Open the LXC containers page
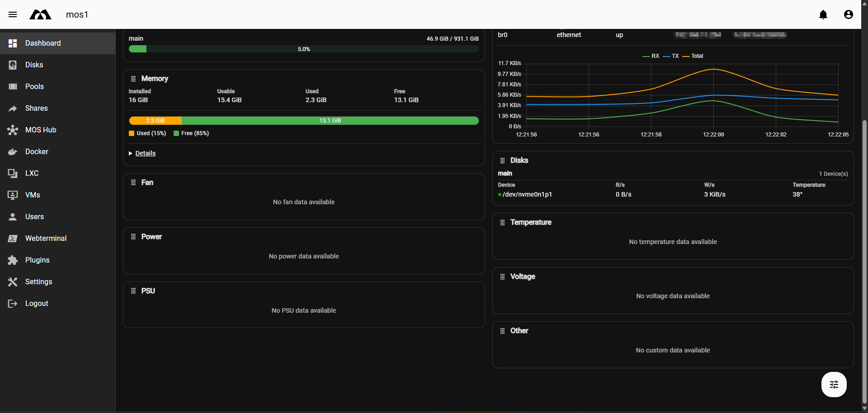Viewport: 868px width, 413px height. (x=32, y=173)
